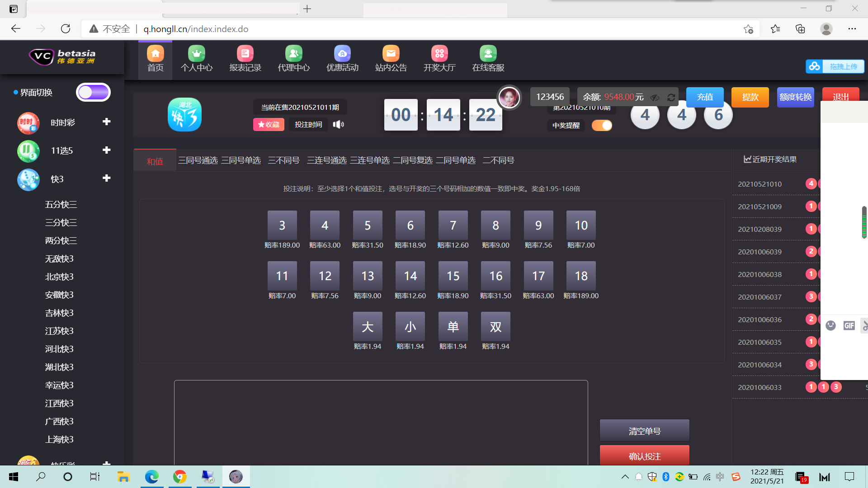Expand the 11选5 category plus sign
Image resolution: width=868 pixels, height=488 pixels.
(107, 150)
